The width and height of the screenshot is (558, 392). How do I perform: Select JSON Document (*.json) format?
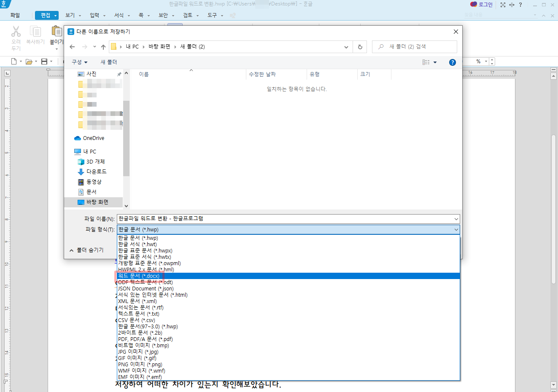(x=288, y=289)
